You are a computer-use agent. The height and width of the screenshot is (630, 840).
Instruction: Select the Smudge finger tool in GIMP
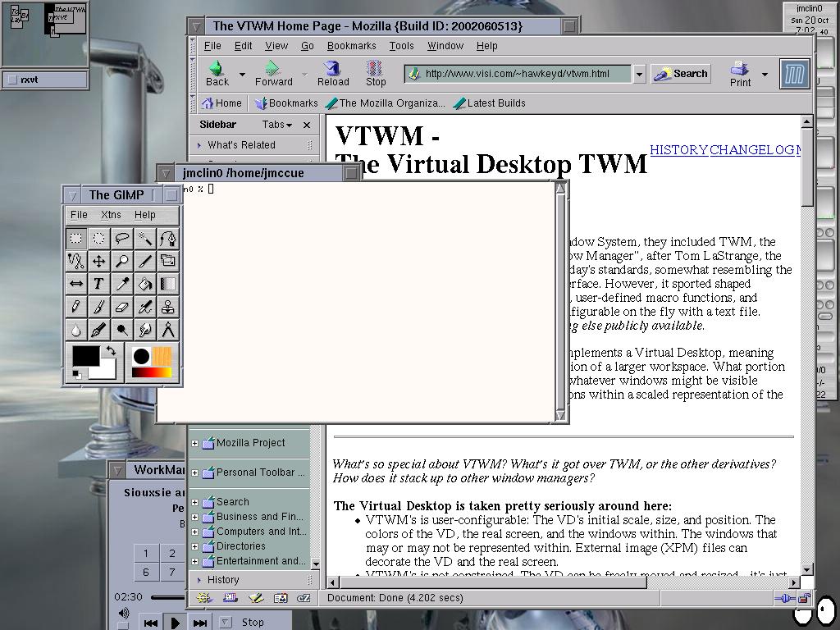(145, 330)
